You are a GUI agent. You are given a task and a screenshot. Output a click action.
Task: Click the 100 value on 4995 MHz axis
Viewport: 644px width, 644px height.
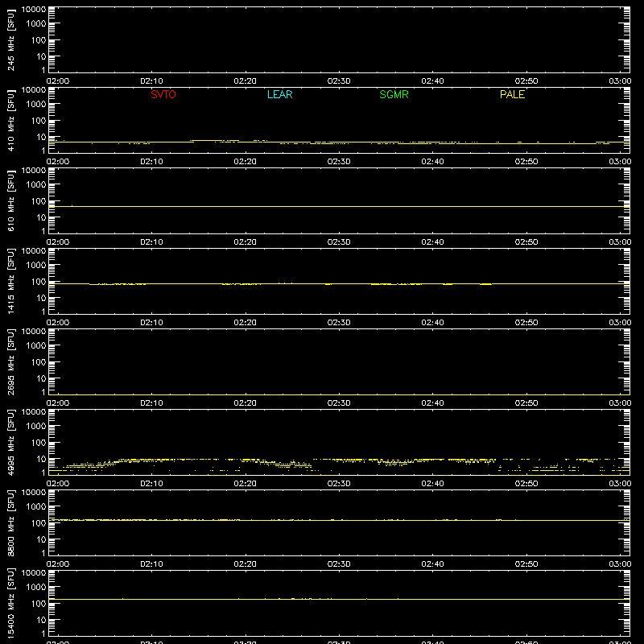click(x=39, y=443)
